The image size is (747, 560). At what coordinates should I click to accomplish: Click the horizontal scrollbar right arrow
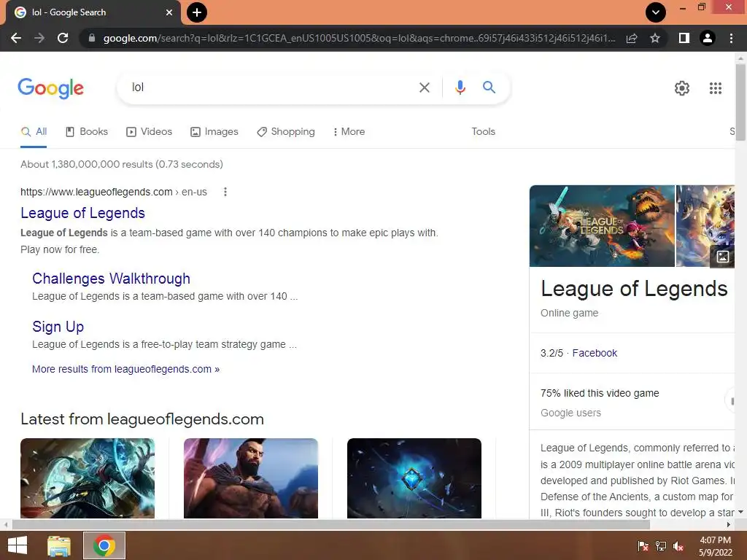point(729,525)
